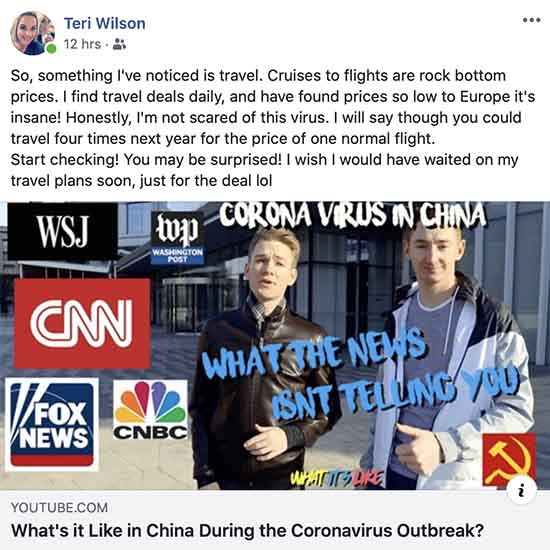Click Teri Wilson's profile picture
The height and width of the screenshot is (550, 550).
click(33, 33)
